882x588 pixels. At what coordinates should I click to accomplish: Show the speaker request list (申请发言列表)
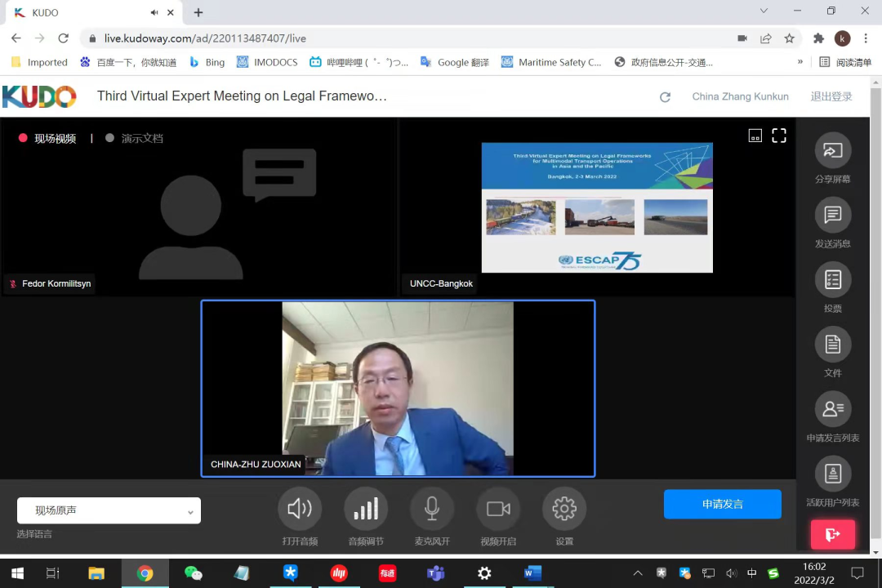(x=832, y=409)
